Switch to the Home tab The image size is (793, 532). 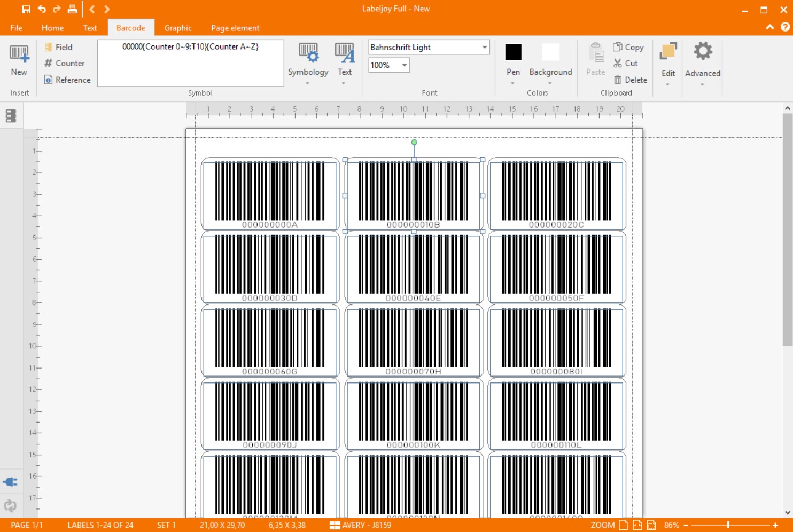pyautogui.click(x=53, y=28)
